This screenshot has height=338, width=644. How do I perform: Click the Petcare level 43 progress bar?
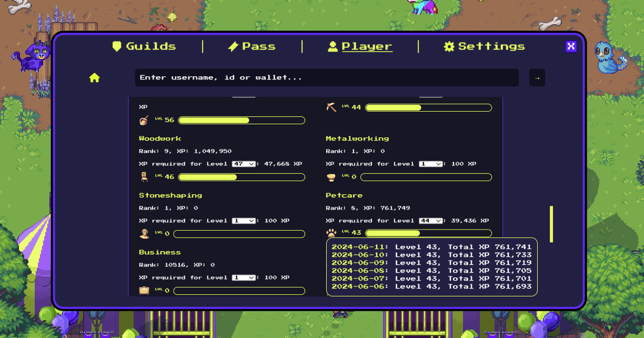pos(428,233)
